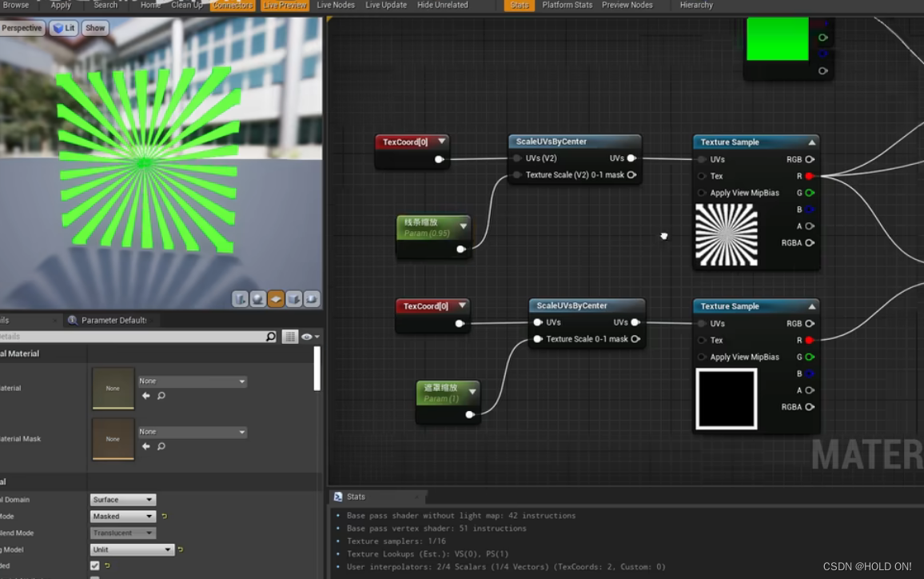Select the cylinder preview shape
The height and width of the screenshot is (579, 924).
click(241, 298)
